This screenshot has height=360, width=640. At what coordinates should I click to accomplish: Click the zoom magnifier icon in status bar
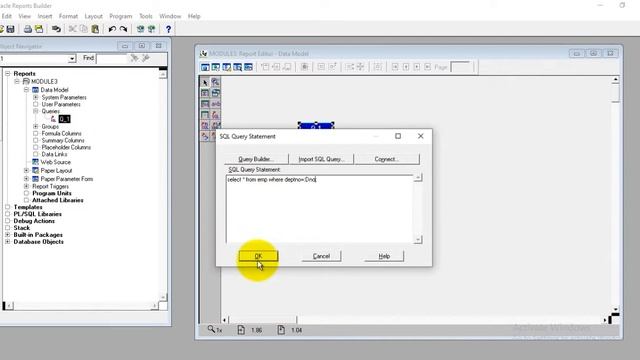coord(211,329)
